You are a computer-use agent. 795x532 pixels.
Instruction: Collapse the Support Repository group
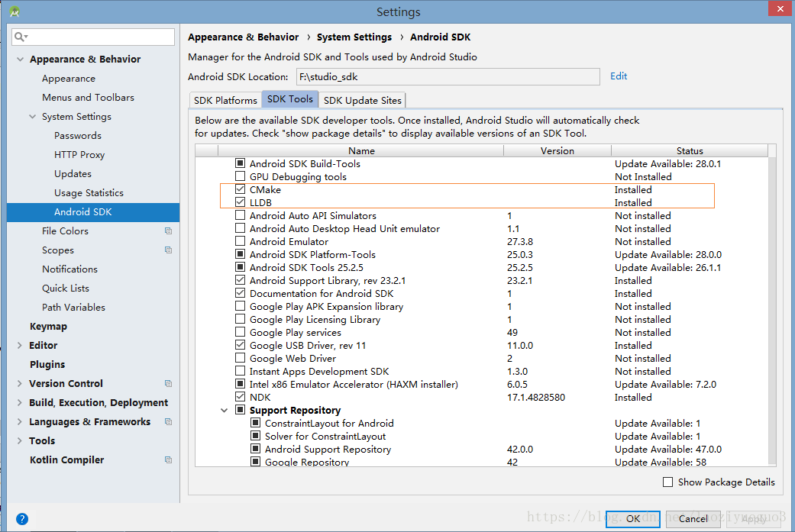pos(224,411)
